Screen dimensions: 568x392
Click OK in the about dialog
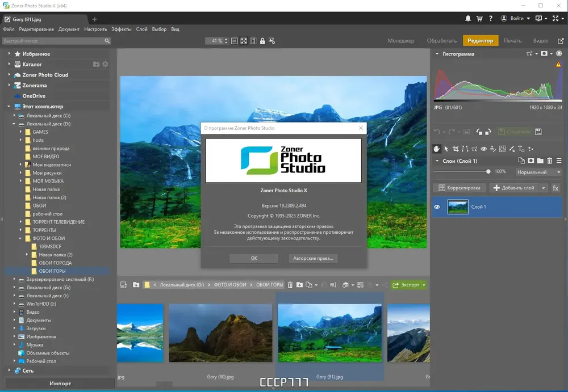pos(254,259)
